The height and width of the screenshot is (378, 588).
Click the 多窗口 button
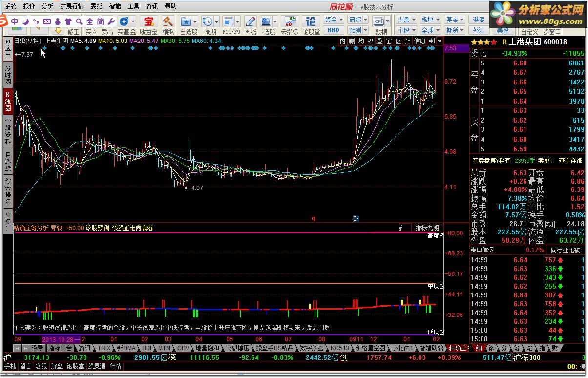pyautogui.click(x=552, y=31)
